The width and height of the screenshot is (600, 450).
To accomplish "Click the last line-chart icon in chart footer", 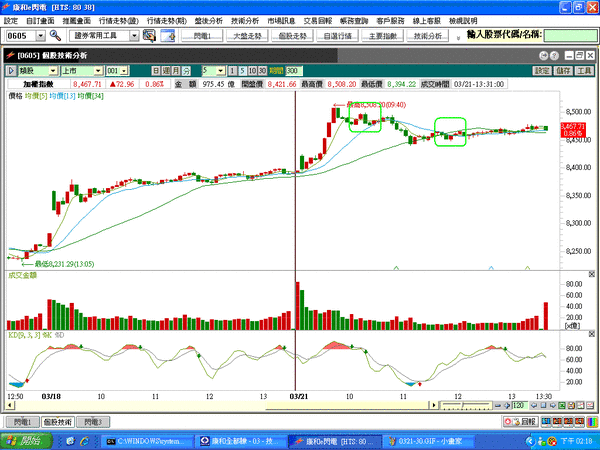I will pos(590,406).
